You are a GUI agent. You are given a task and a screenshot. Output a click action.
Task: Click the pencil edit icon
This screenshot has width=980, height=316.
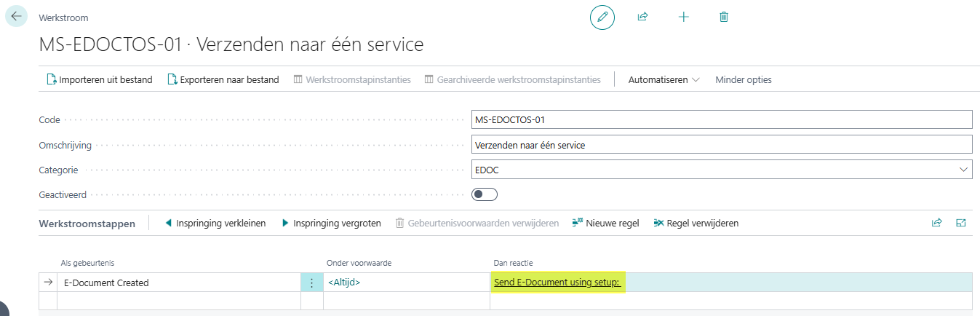tap(602, 17)
